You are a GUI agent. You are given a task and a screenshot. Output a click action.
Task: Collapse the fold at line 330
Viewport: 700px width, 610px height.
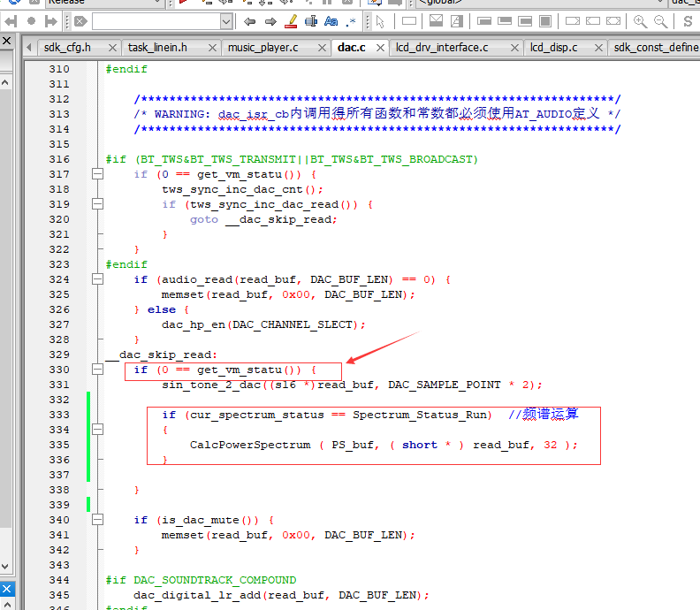97,370
